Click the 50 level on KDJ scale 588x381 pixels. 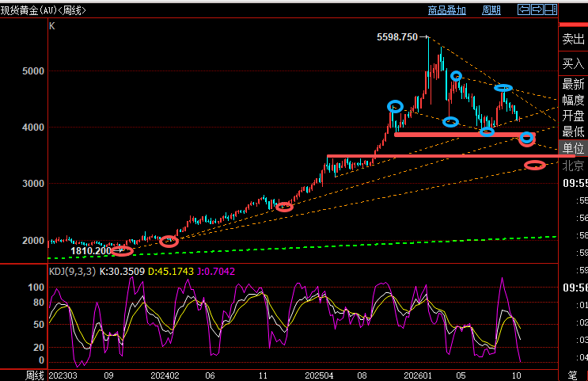pyautogui.click(x=39, y=325)
